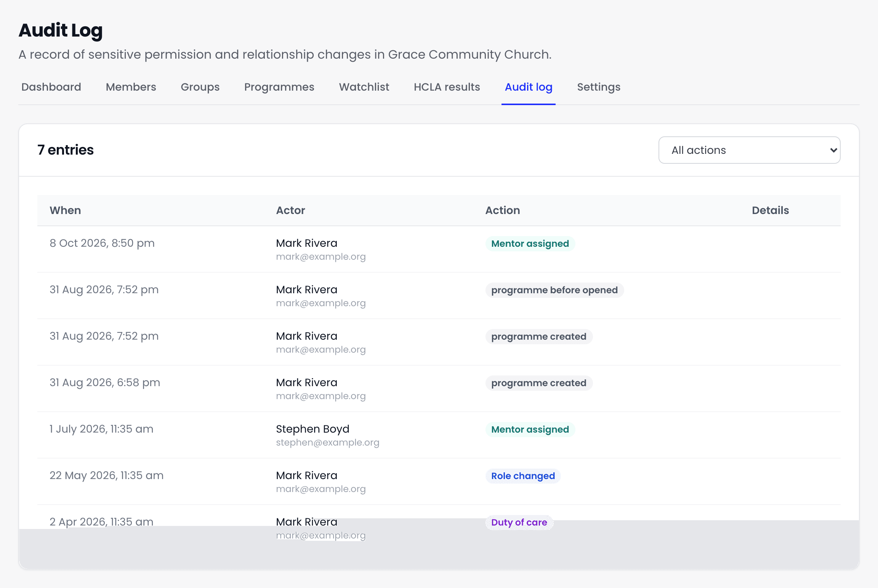878x588 pixels.
Task: Open the Settings tab
Action: click(599, 87)
